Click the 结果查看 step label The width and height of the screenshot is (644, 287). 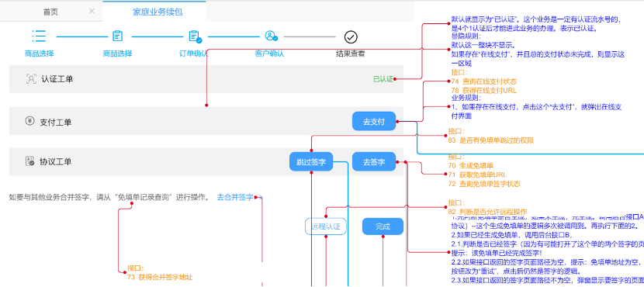(x=351, y=54)
